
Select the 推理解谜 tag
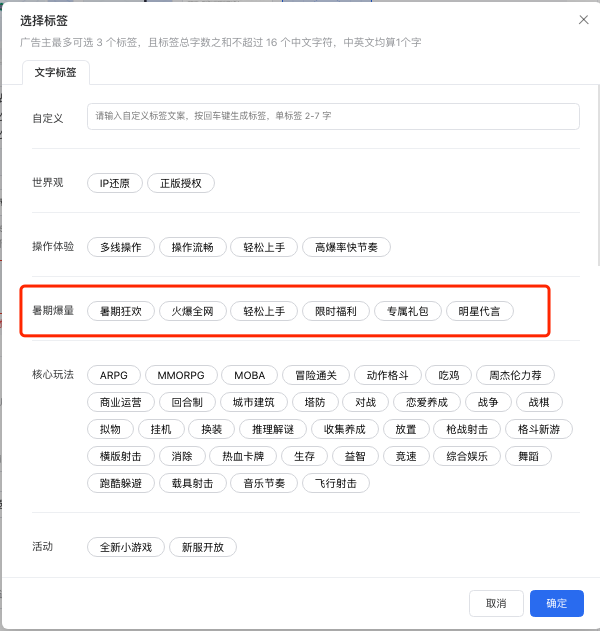coord(273,429)
